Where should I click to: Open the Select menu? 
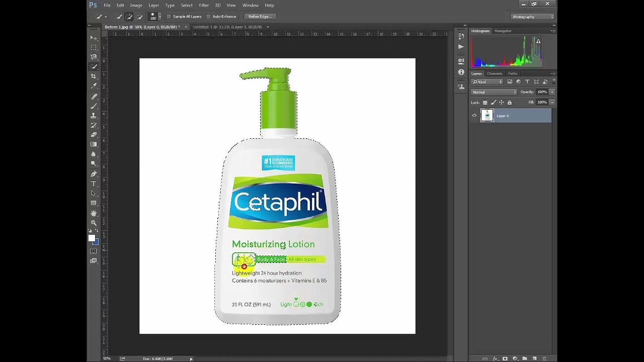(187, 5)
